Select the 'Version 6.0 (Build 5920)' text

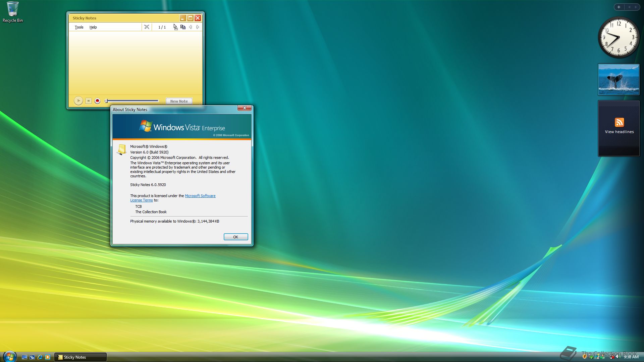pos(149,152)
